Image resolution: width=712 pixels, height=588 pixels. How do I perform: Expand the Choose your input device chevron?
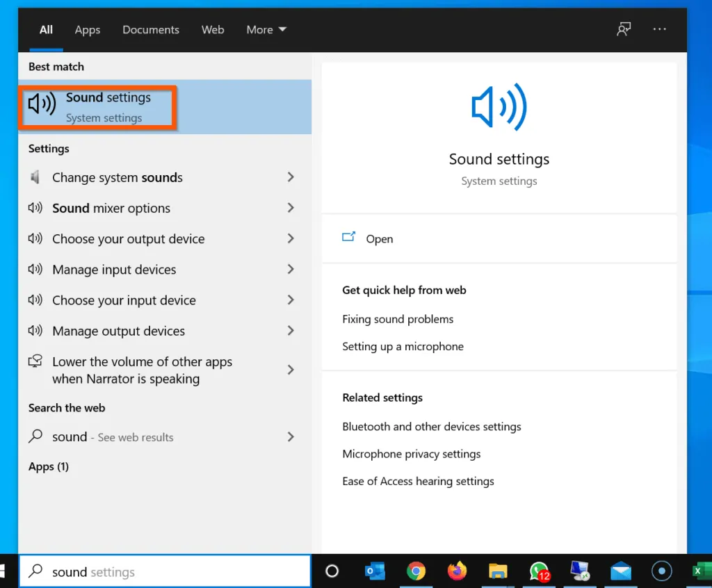pyautogui.click(x=291, y=300)
